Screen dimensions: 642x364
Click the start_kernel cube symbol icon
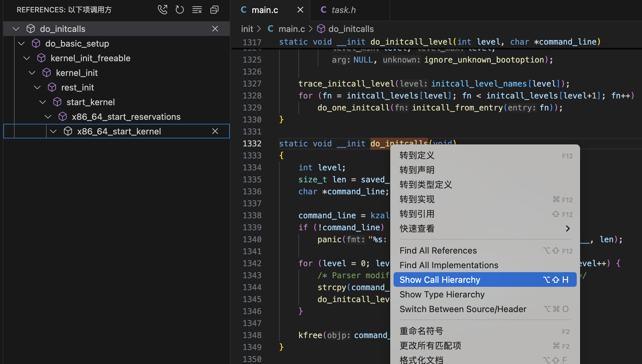pyautogui.click(x=57, y=102)
